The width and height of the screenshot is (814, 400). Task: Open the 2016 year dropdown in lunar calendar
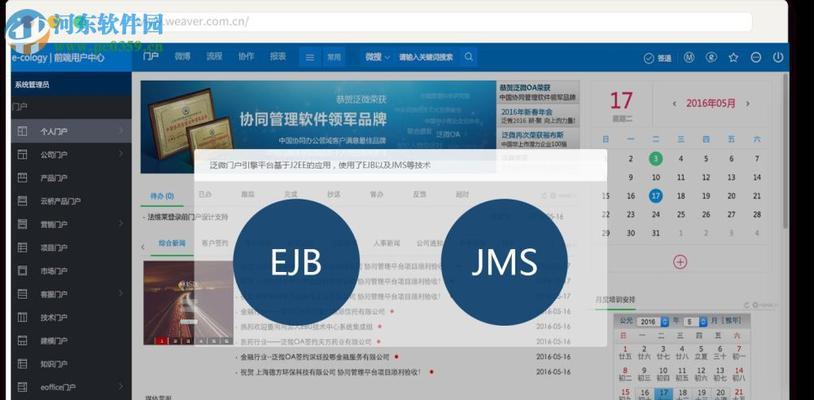point(654,322)
